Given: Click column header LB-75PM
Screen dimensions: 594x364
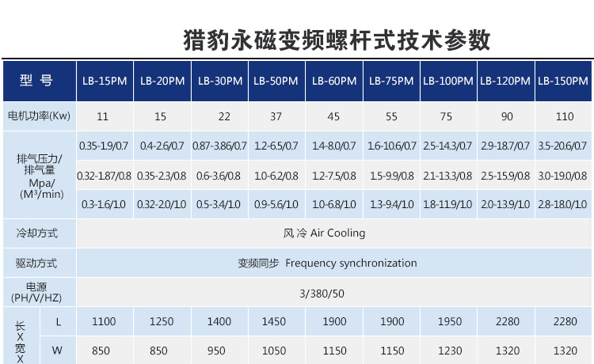Looking at the screenshot, I should pyautogui.click(x=391, y=81).
